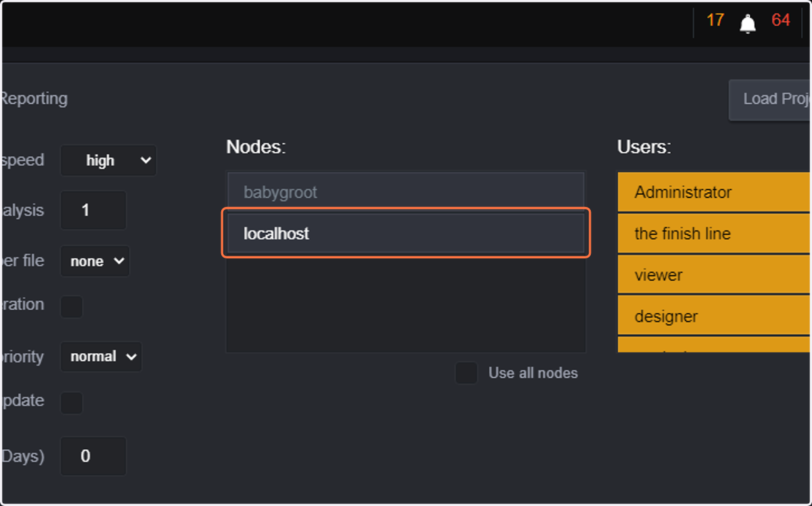
Task: Click the red 64 counter
Action: [781, 20]
